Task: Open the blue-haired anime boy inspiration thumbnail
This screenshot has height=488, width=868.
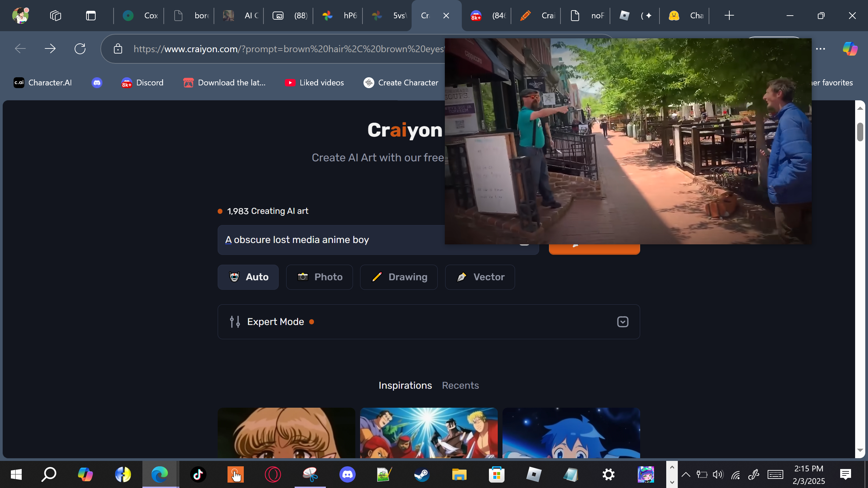Action: pyautogui.click(x=571, y=433)
